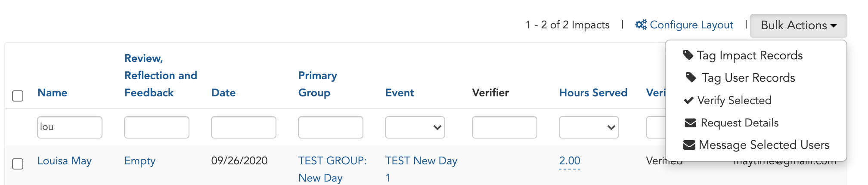This screenshot has height=185, width=868.
Task: Open TEST New Day 1 event link
Action: click(421, 169)
